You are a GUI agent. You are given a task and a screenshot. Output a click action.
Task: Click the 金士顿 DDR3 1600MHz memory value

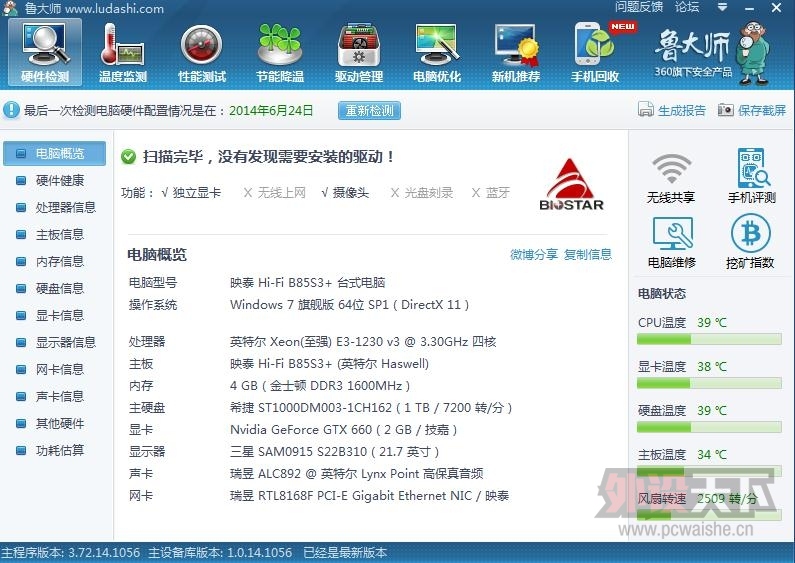click(x=320, y=385)
